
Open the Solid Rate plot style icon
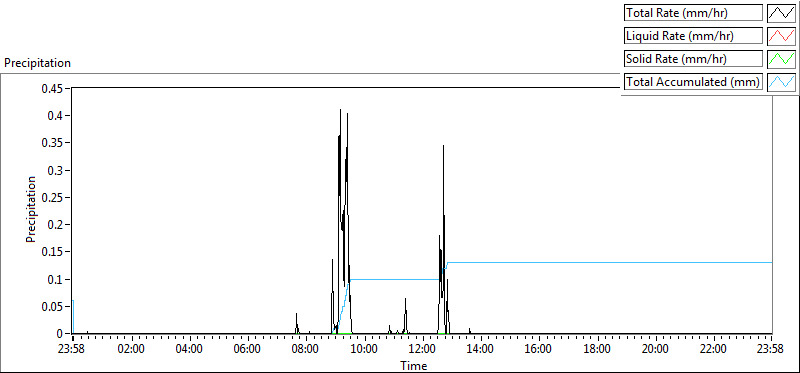point(782,59)
